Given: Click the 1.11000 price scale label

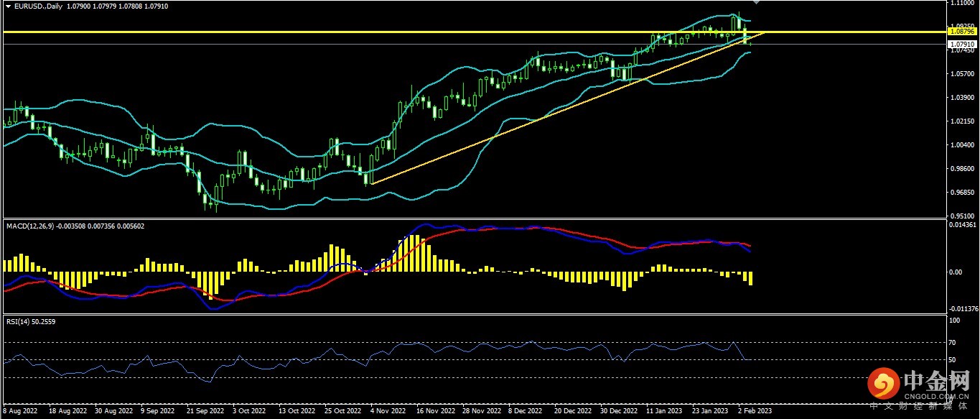Looking at the screenshot, I should (960, 4).
